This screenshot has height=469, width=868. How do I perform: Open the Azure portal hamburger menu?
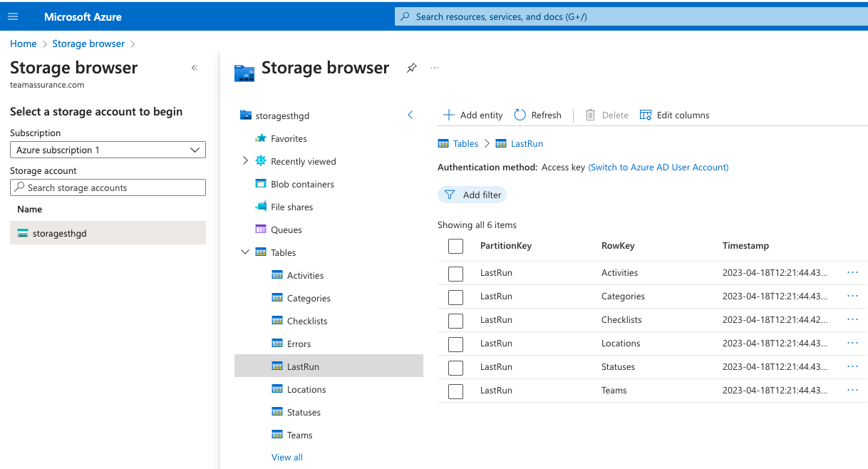click(13, 16)
